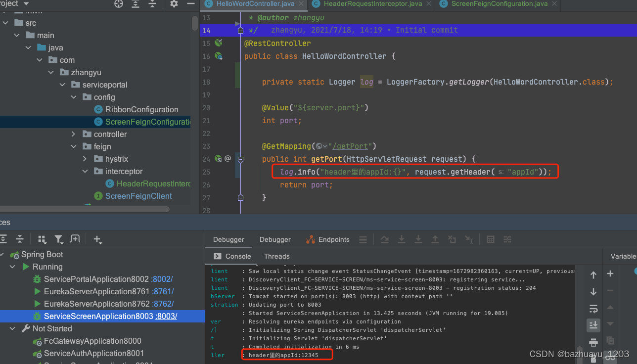The width and height of the screenshot is (637, 364).
Task: Select ServiceAuthApplication8001 service
Action: tap(94, 353)
